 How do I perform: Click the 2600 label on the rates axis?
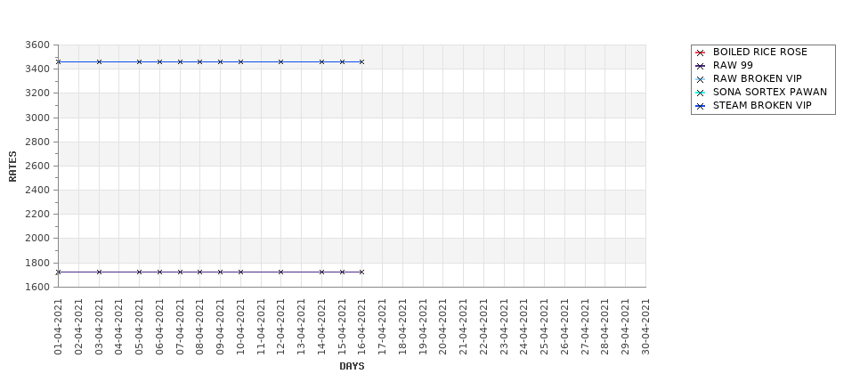(37, 166)
